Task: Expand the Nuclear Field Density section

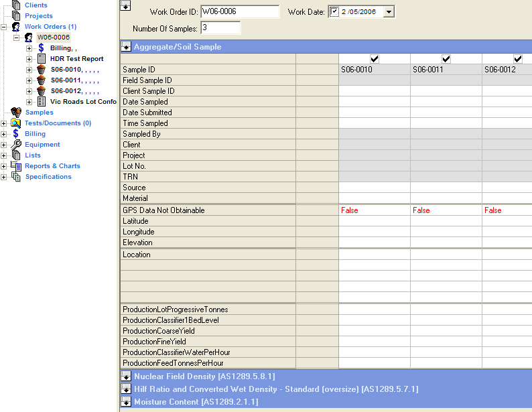Action: click(125, 376)
